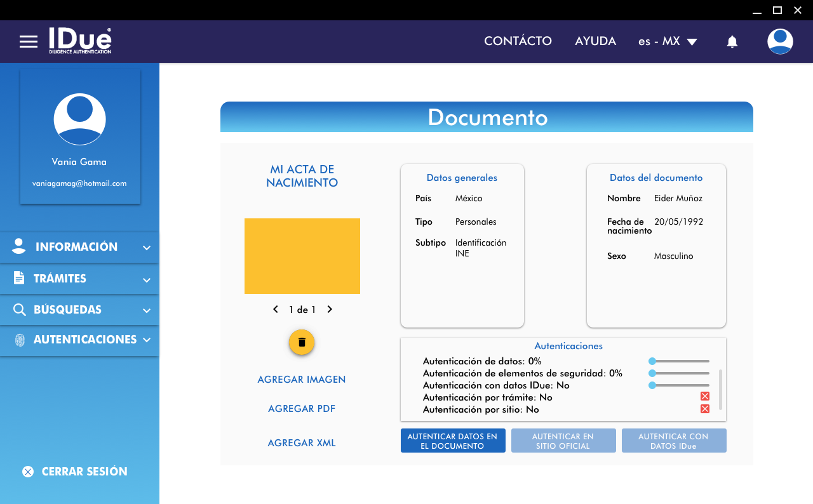Go to next document image arrow
This screenshot has height=504, width=813.
(330, 310)
